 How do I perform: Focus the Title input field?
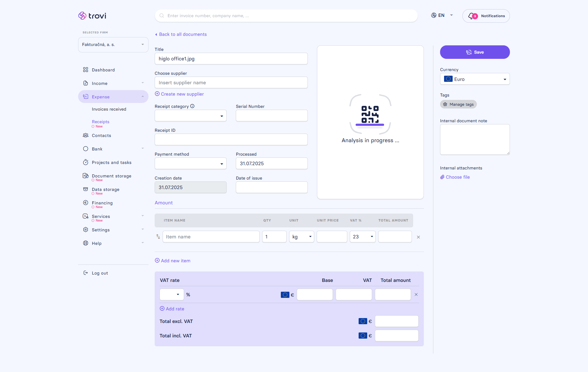(231, 59)
